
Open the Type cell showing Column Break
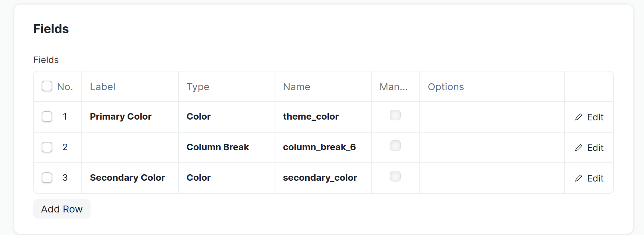tap(218, 147)
